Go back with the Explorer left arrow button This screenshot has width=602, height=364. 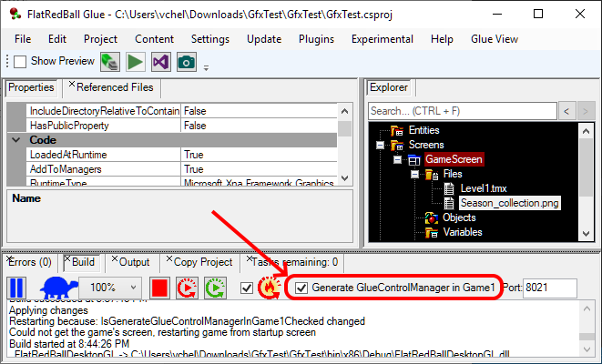click(566, 111)
